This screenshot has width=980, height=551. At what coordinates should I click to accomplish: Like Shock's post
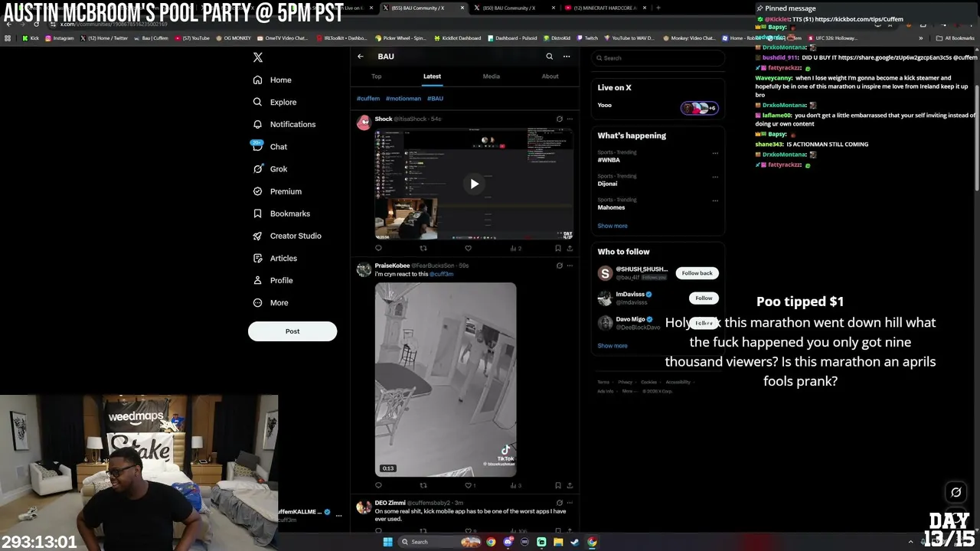(469, 248)
